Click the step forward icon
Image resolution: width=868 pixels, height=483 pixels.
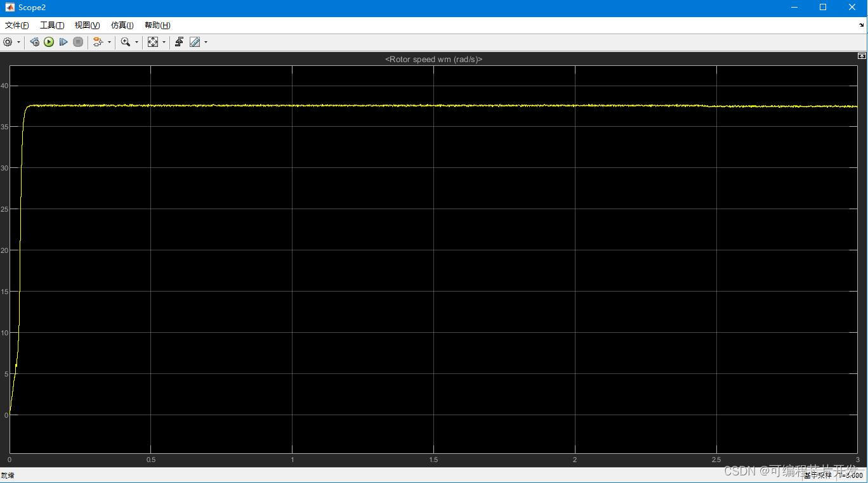(x=63, y=42)
